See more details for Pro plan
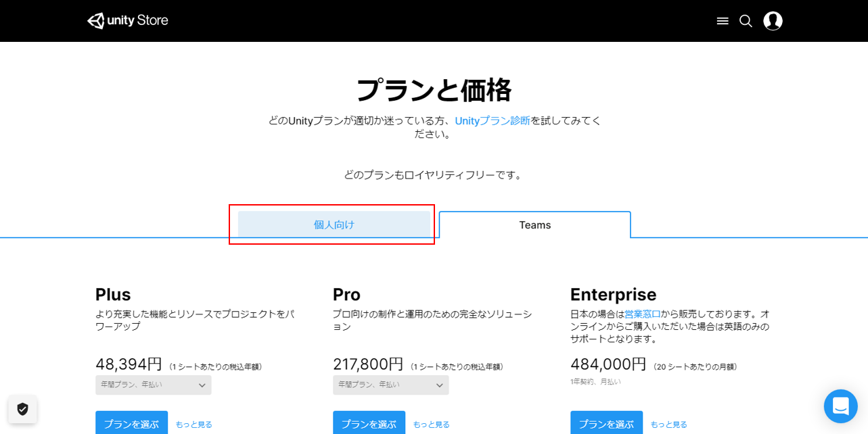Viewport: 868px width, 434px height. pyautogui.click(x=432, y=425)
